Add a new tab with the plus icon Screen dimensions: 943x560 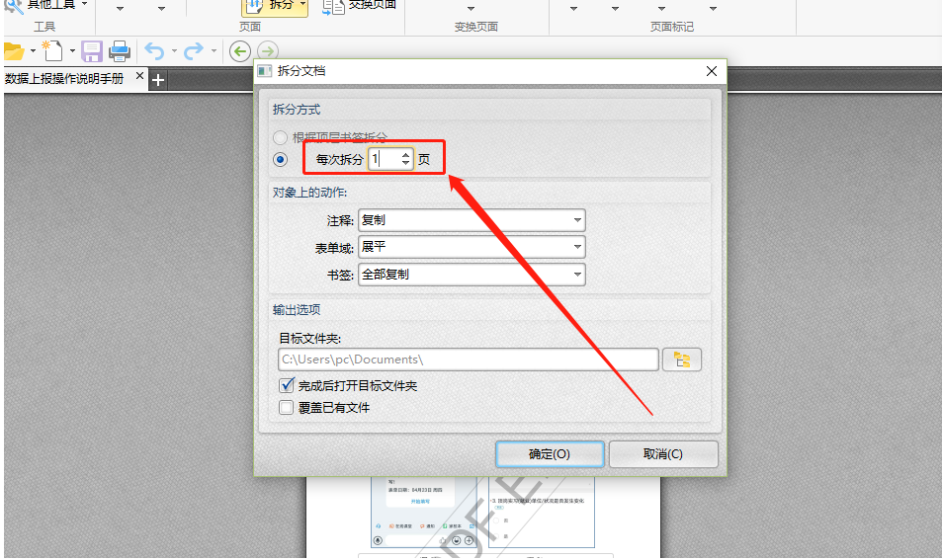click(157, 80)
